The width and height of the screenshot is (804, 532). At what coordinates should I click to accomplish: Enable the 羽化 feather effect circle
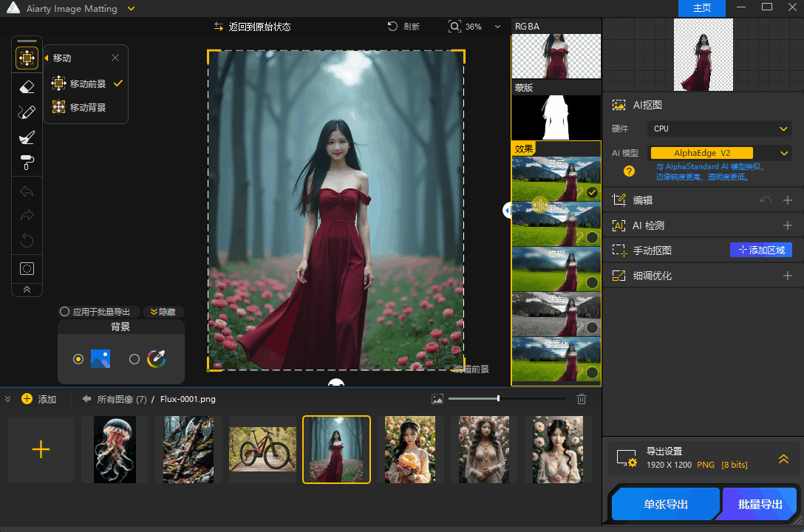[592, 238]
